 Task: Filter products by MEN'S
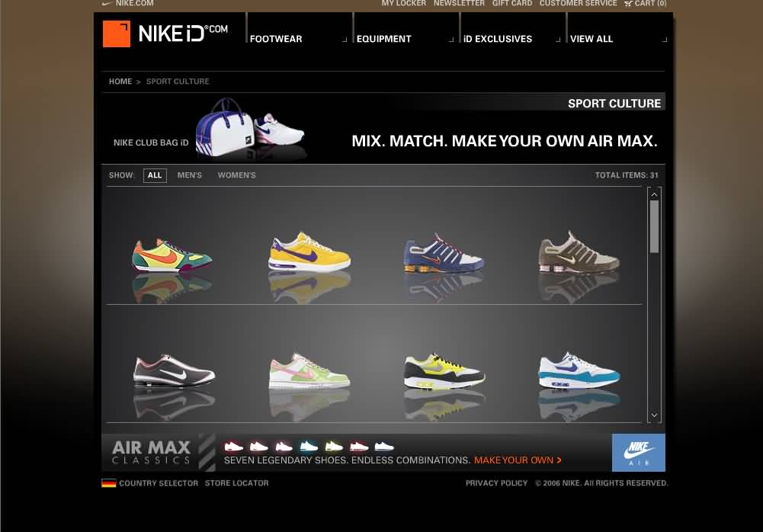190,175
